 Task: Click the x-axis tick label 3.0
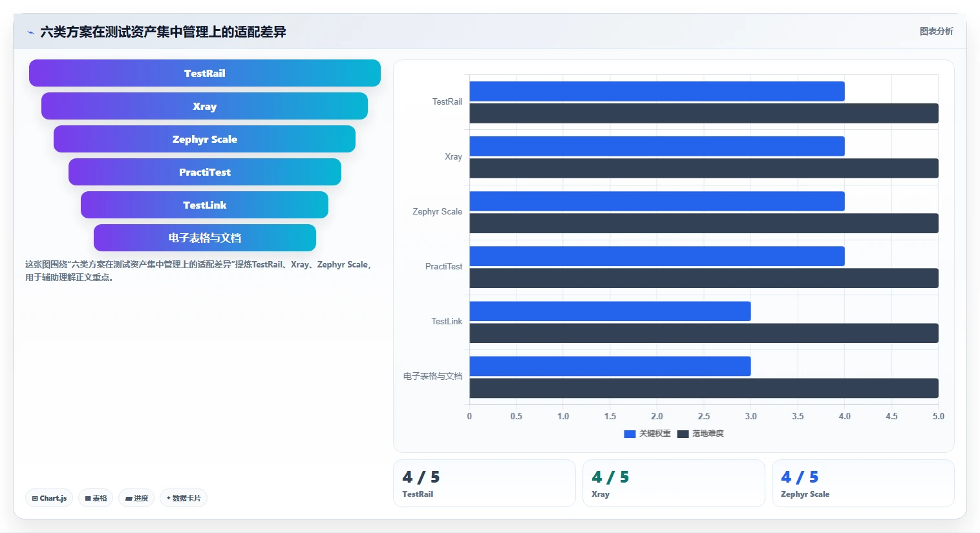pos(751,416)
